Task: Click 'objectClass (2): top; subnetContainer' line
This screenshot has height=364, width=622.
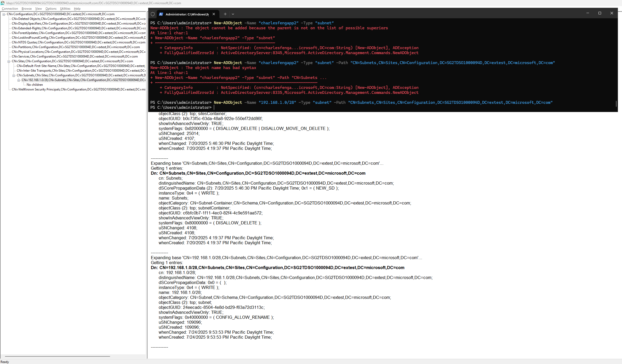Action: pyautogui.click(x=195, y=208)
